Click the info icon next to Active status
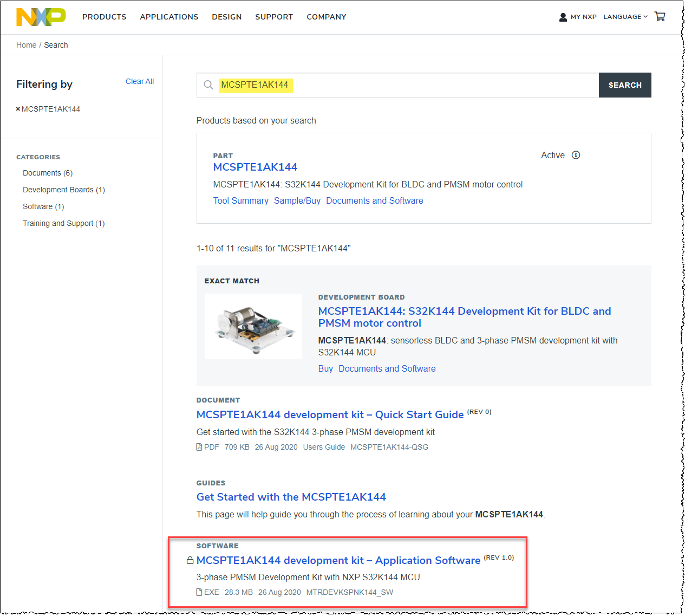 point(576,155)
